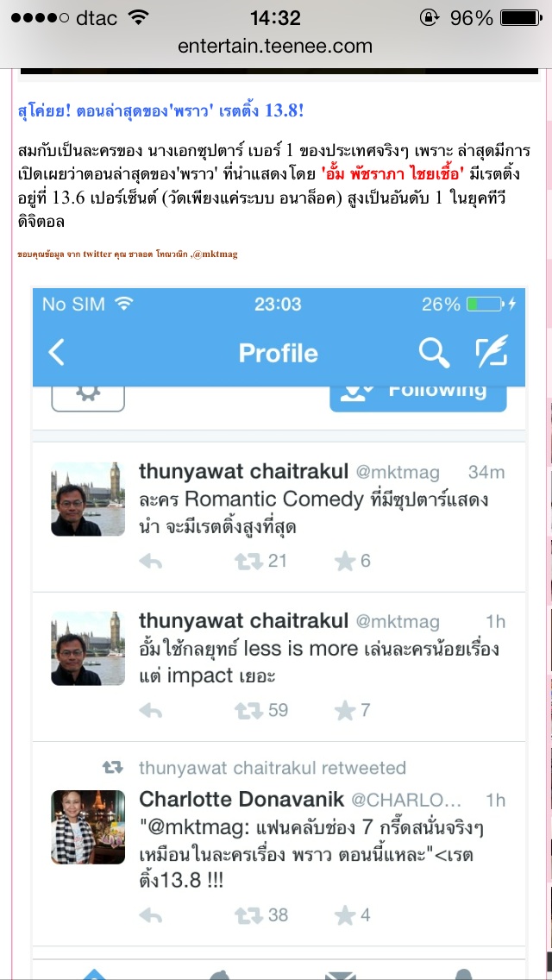Retweet the tweet with 21 retweets
The image size is (552, 980).
(x=248, y=562)
